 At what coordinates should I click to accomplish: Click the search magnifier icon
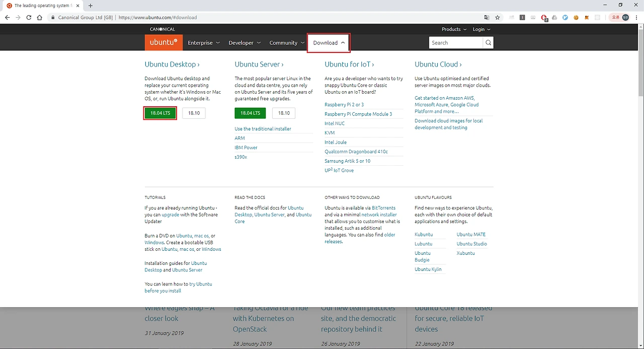pos(488,43)
